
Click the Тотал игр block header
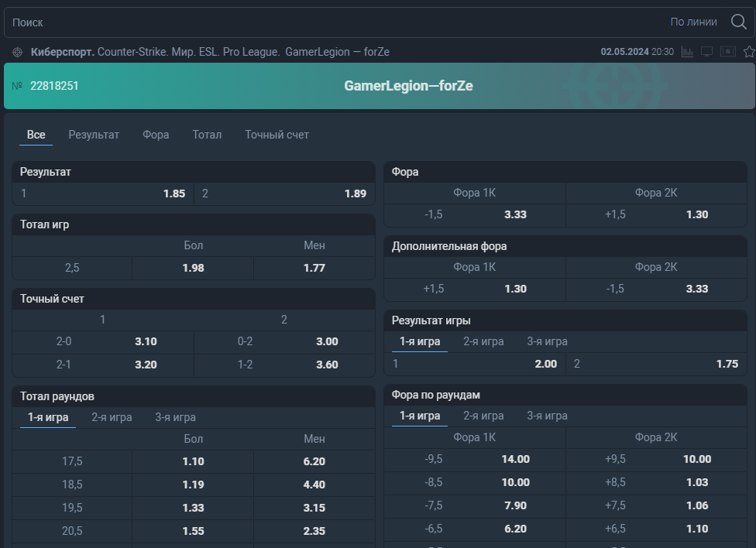pos(194,224)
